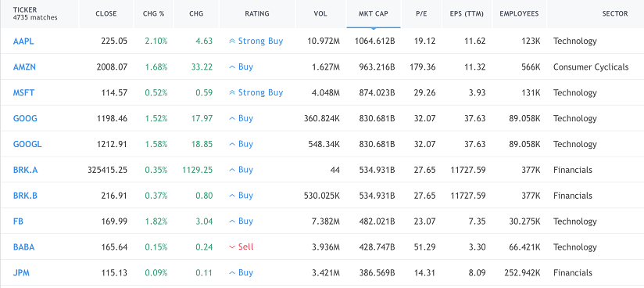Viewport: 644px width, 288px height.
Task: Click the up-chevron icon in BRK.A's rating
Action: coord(232,170)
